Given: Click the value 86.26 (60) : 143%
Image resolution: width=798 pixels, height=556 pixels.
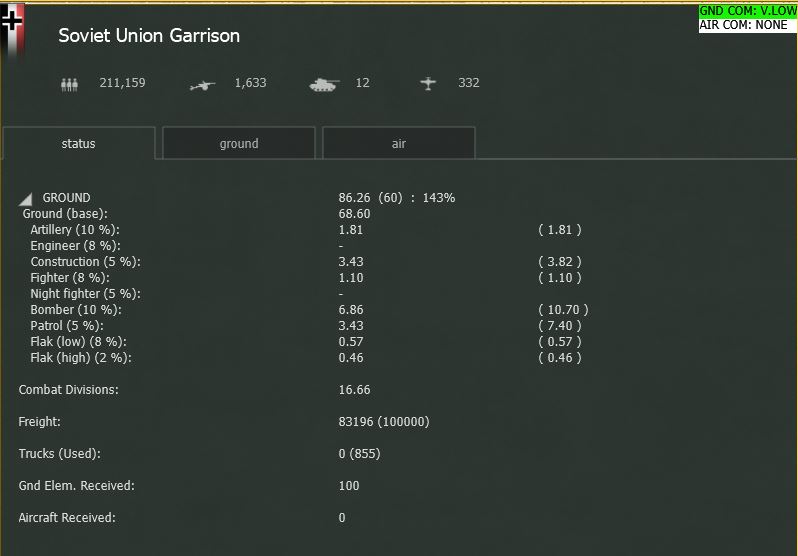Looking at the screenshot, I should click(x=397, y=198).
